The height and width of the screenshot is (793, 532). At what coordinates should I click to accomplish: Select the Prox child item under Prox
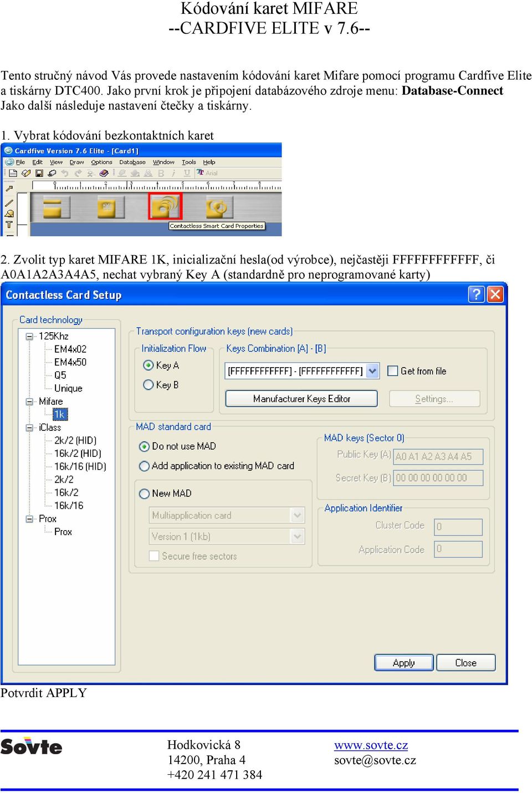coord(63,532)
